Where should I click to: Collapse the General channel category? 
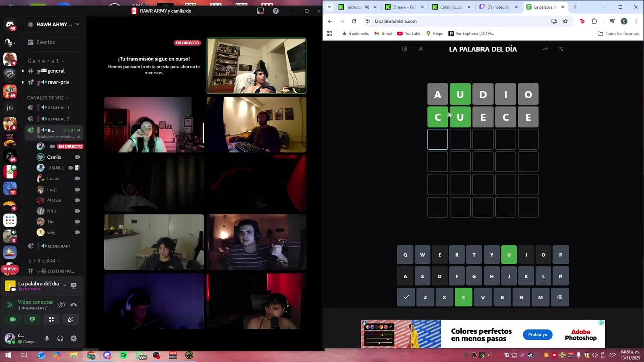46,61
